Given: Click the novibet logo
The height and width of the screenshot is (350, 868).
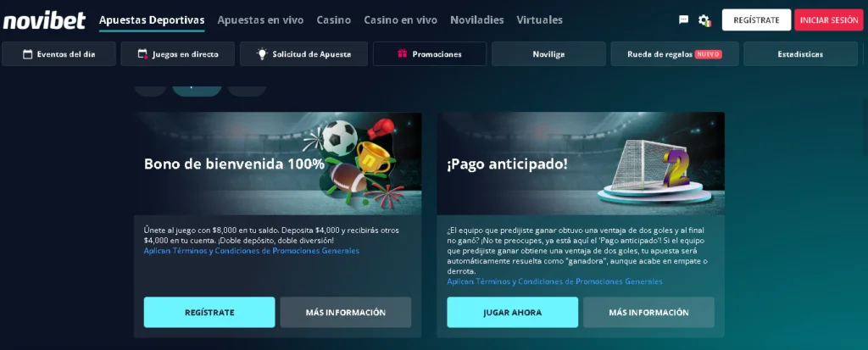Looking at the screenshot, I should pyautogui.click(x=44, y=20).
